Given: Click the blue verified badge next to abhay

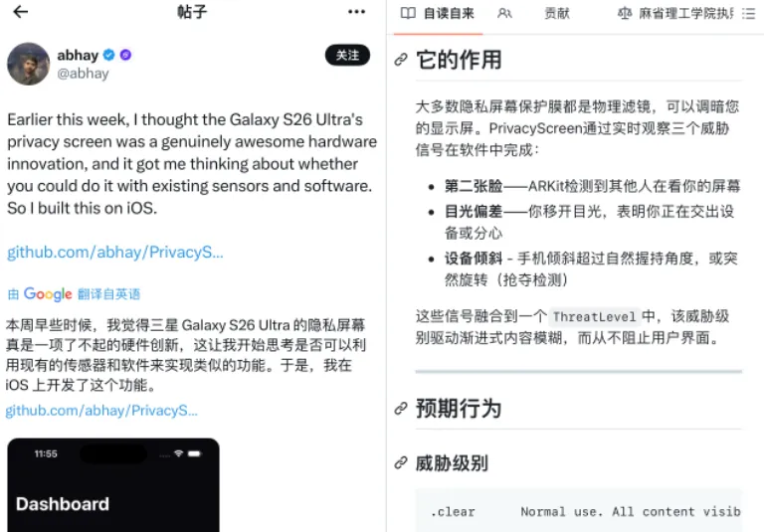Looking at the screenshot, I should click(x=109, y=55).
